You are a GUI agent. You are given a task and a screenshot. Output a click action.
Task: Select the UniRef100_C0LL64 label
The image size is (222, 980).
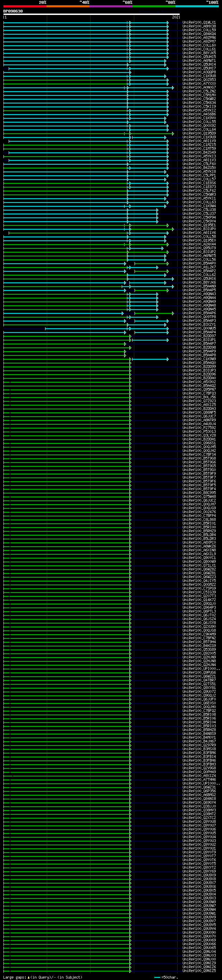click(x=199, y=129)
